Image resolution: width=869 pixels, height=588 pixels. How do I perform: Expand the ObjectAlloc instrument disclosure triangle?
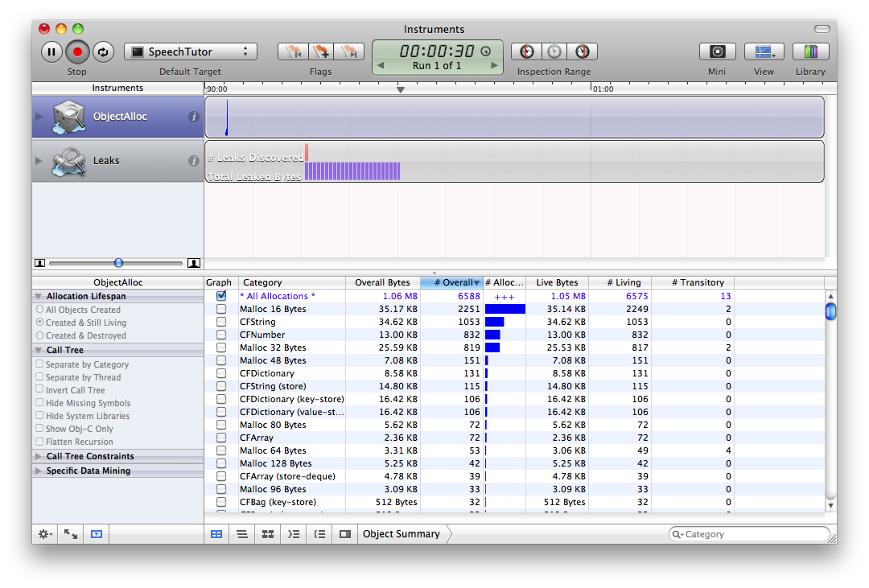tap(39, 117)
